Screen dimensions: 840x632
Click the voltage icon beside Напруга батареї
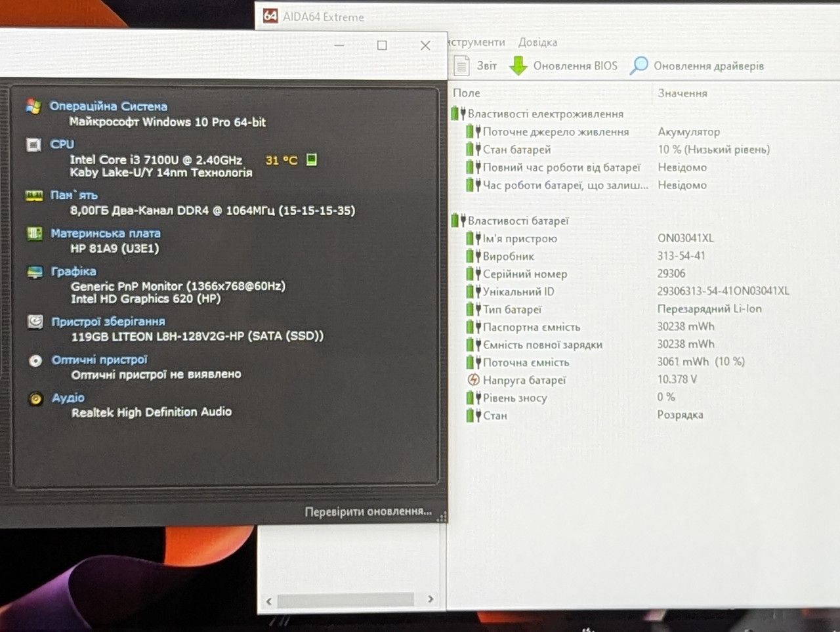[473, 379]
